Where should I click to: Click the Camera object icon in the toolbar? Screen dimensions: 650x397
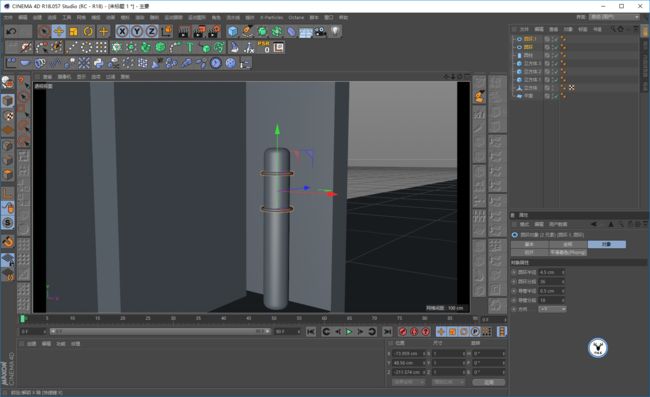click(320, 31)
